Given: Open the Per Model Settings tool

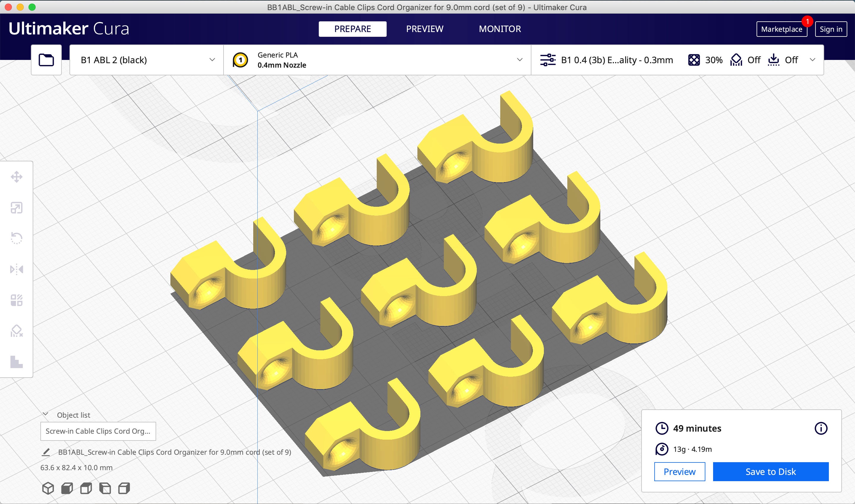Looking at the screenshot, I should coord(16,300).
